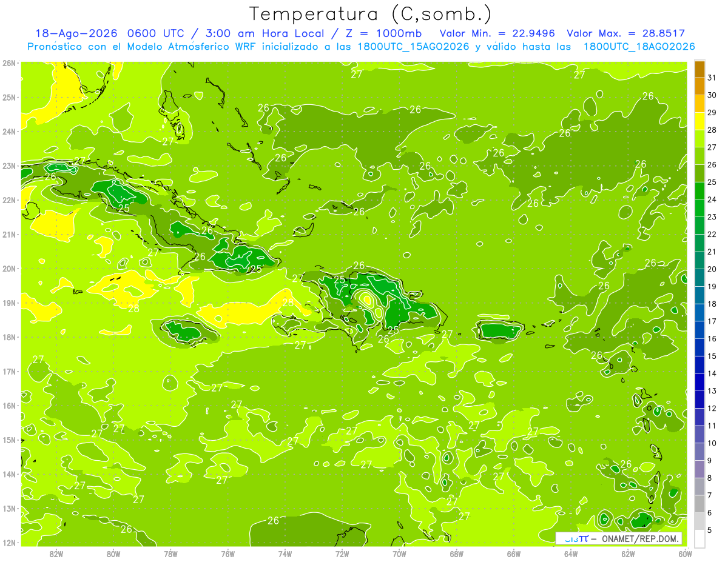Click the dark orange swatch at top of color scale
Screen dimensions: 728x562
[x=699, y=70]
